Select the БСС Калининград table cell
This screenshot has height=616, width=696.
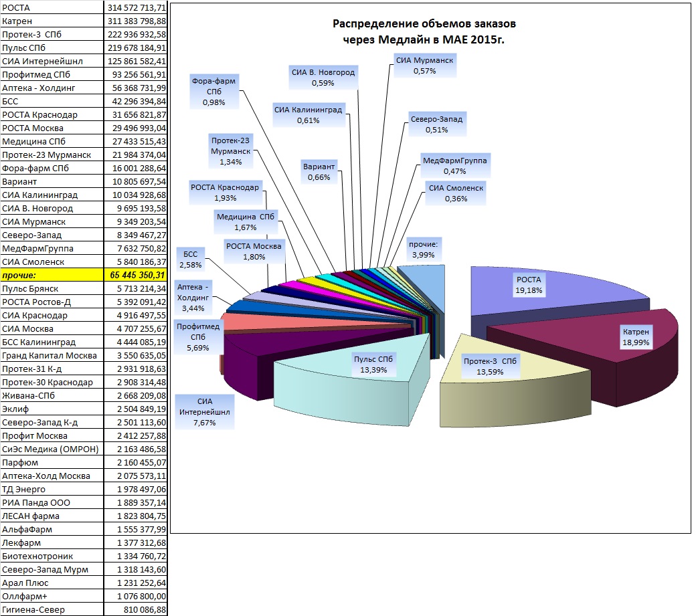52,342
